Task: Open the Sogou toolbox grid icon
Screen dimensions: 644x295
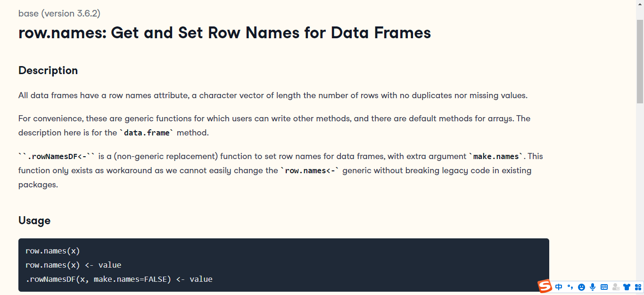Action: (637, 287)
